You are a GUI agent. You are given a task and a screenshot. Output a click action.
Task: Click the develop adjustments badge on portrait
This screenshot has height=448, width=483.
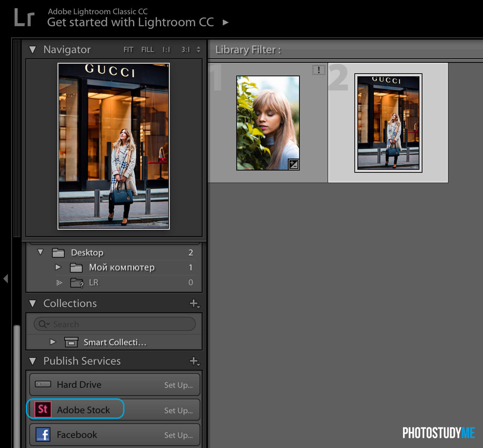(x=293, y=164)
